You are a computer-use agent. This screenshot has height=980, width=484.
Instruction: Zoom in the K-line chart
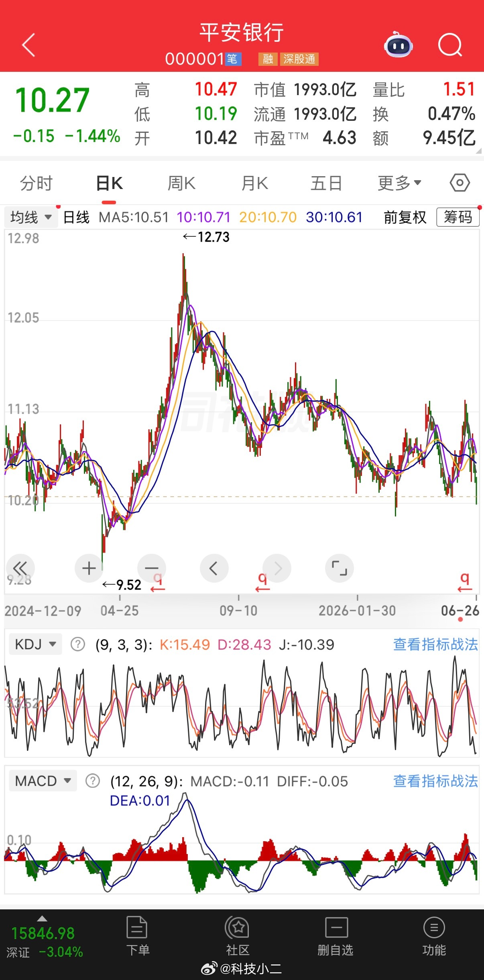point(89,568)
